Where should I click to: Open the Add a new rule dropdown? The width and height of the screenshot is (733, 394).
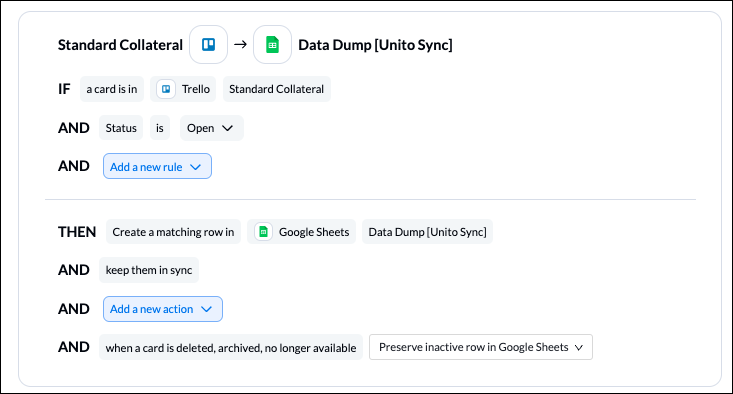tap(157, 166)
